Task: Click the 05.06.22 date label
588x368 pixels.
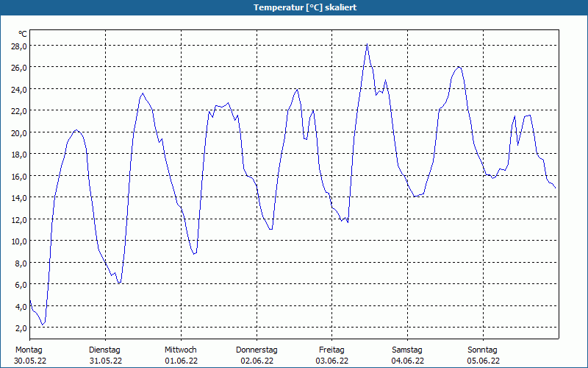Action: [483, 361]
